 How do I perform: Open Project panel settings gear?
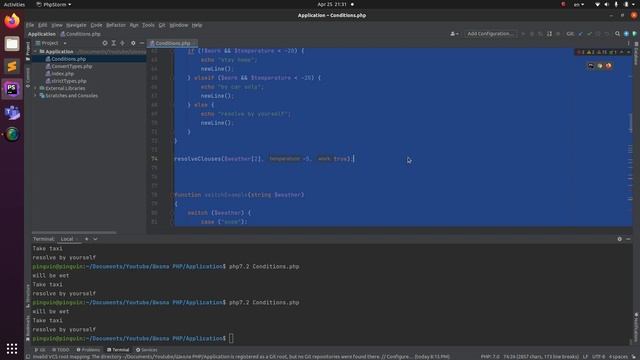(133, 43)
